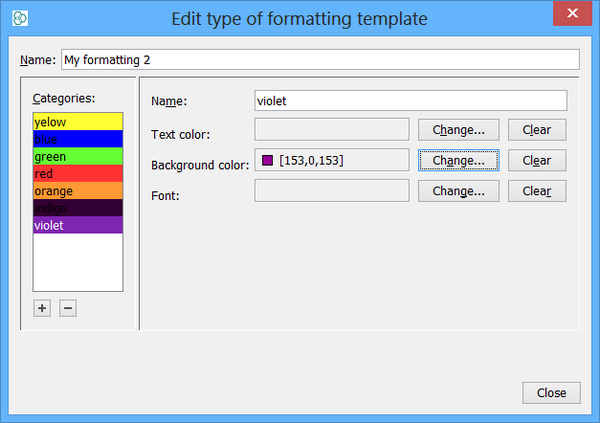
Task: Choose the green category
Action: (77, 156)
